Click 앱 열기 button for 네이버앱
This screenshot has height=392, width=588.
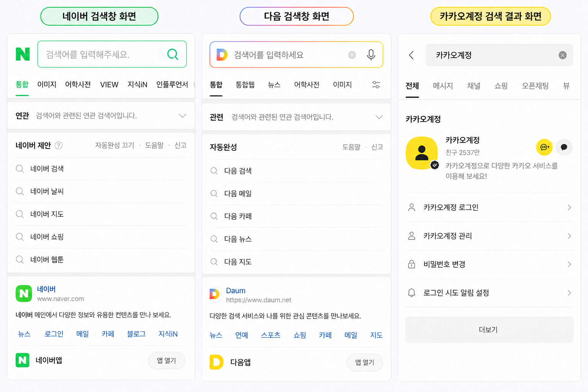coord(167,361)
